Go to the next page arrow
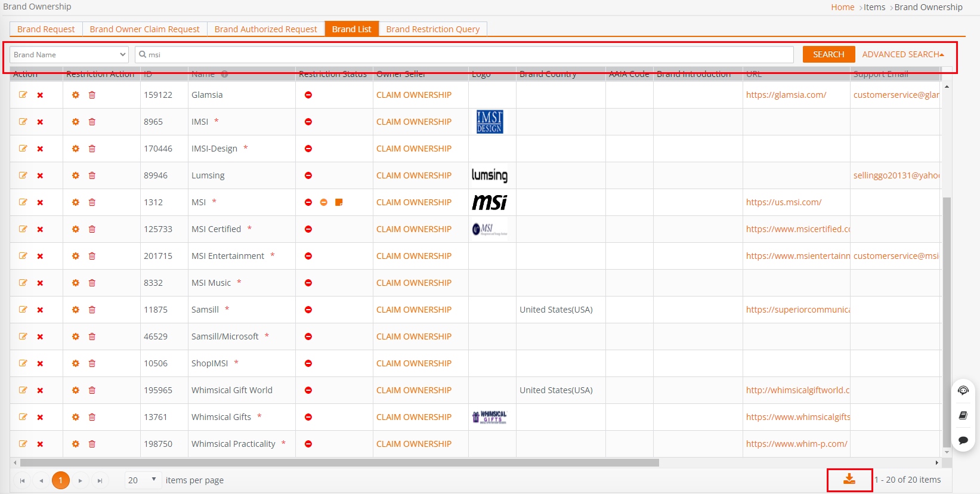Image resolution: width=980 pixels, height=494 pixels. pos(80,480)
